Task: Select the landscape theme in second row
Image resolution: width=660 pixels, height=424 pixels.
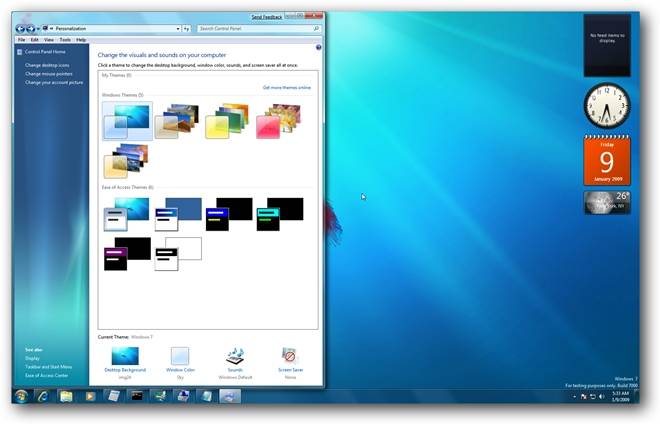Action: tap(126, 160)
